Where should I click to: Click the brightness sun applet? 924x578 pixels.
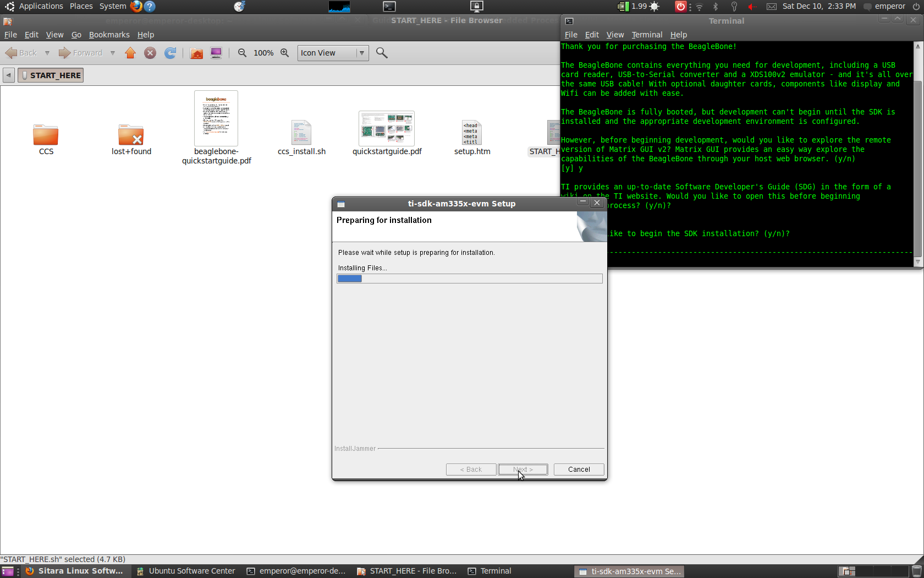(654, 7)
